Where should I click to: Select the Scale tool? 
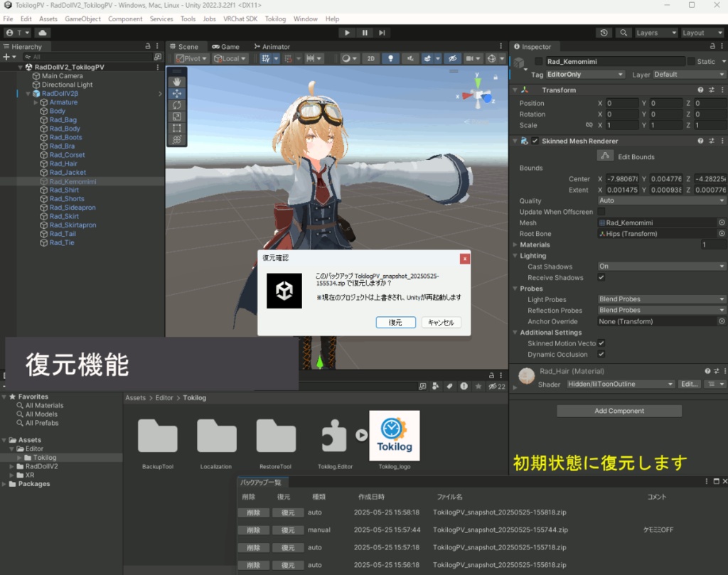coord(176,116)
